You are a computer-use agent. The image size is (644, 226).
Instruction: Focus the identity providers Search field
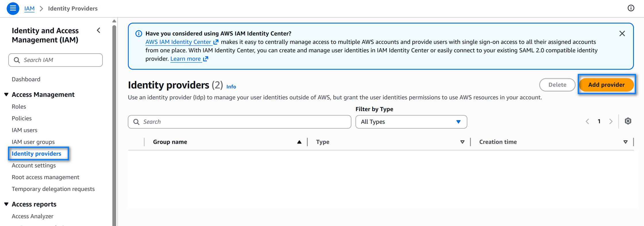coord(239,122)
